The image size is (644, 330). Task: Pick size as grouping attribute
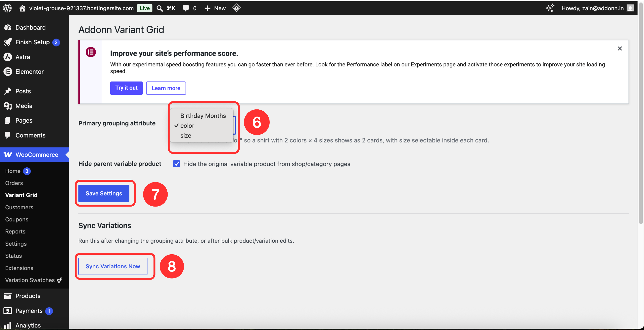pyautogui.click(x=202, y=136)
